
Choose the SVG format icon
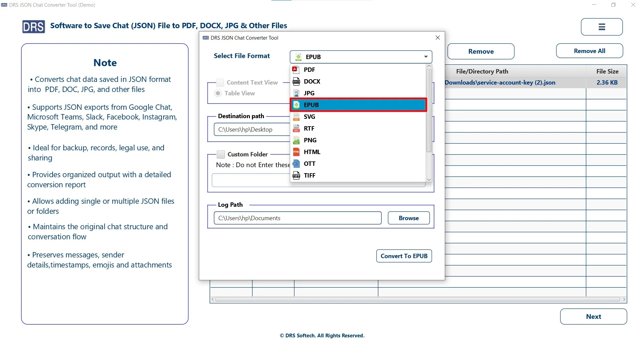point(297,116)
